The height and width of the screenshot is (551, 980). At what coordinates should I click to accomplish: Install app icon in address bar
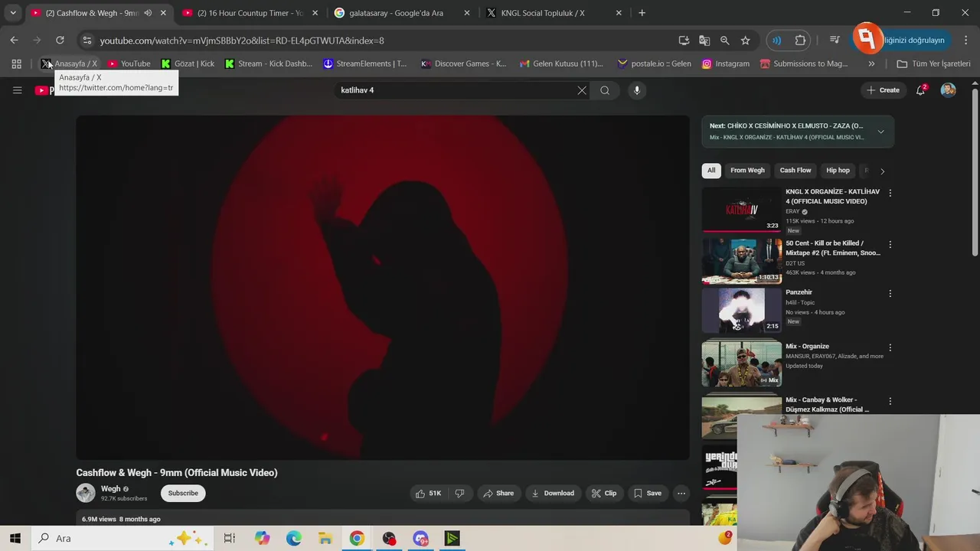(684, 40)
